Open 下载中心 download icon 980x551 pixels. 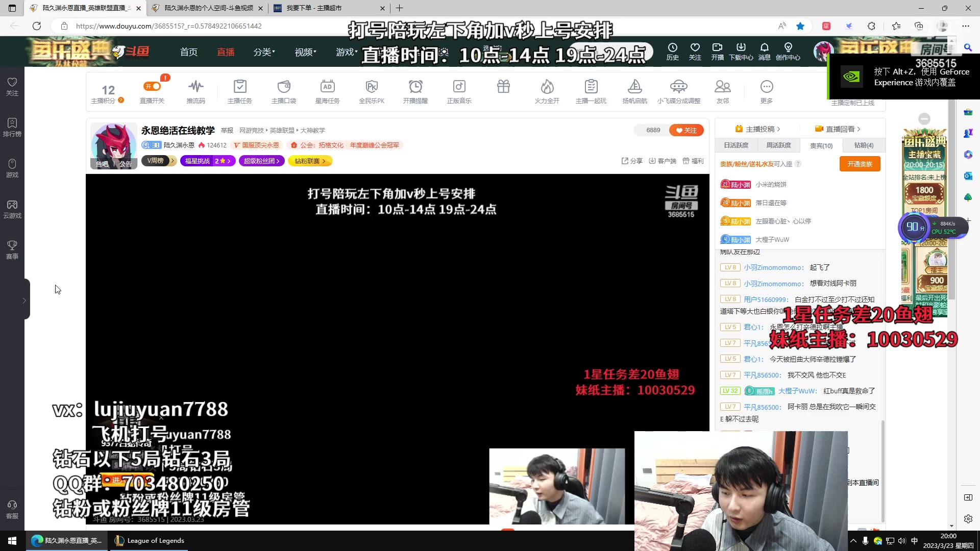[741, 52]
